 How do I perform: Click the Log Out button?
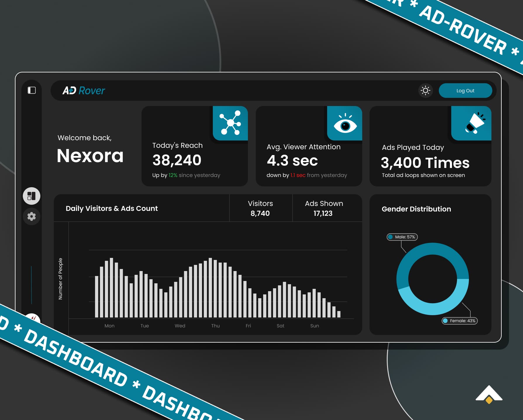point(465,91)
